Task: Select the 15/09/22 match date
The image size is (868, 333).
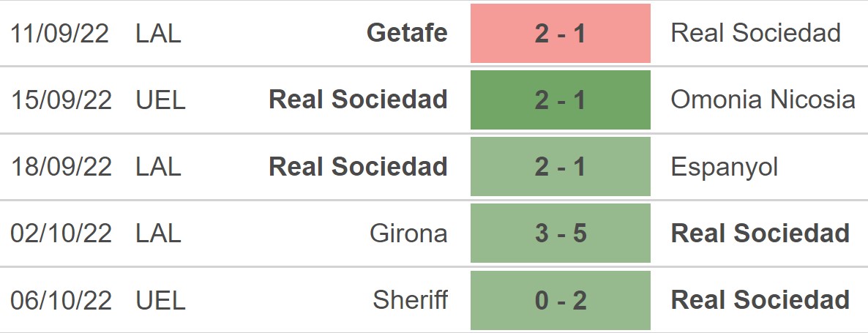Action: [x=61, y=100]
